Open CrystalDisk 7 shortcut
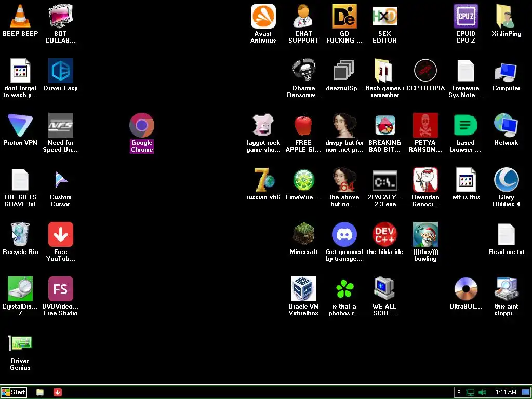 point(20,289)
